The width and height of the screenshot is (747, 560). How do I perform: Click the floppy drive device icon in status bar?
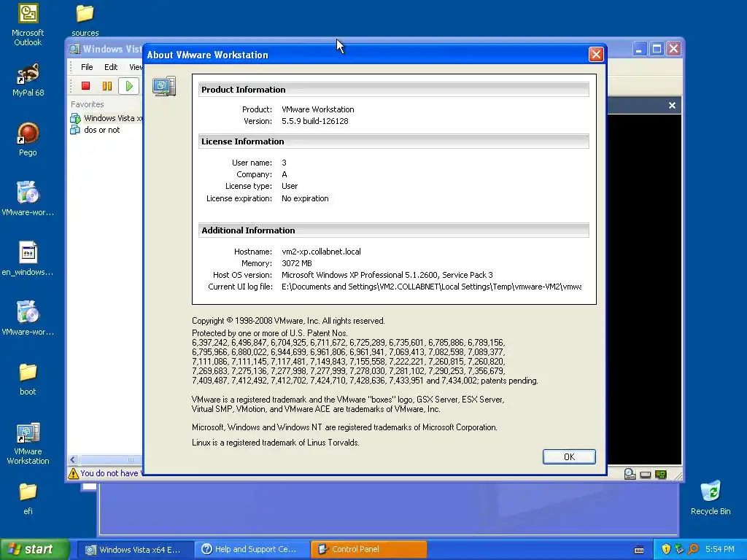[646, 474]
